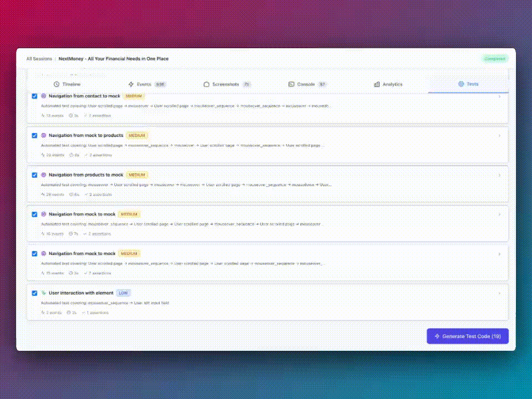Image resolution: width=532 pixels, height=399 pixels.
Task: Click the Timeline tab clock icon
Action: click(57, 84)
